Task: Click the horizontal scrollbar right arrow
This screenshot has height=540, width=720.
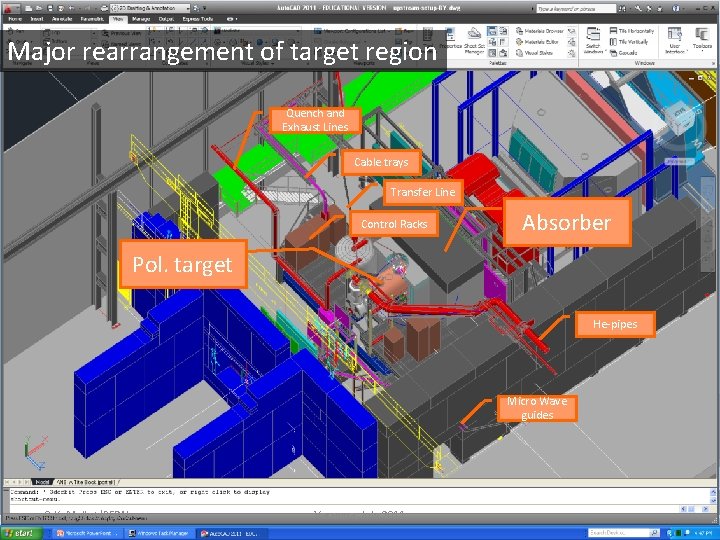Action: [704, 509]
